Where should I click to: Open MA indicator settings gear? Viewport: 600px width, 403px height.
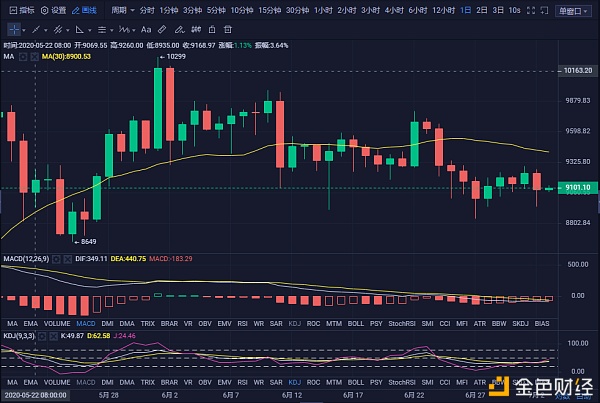pos(23,57)
